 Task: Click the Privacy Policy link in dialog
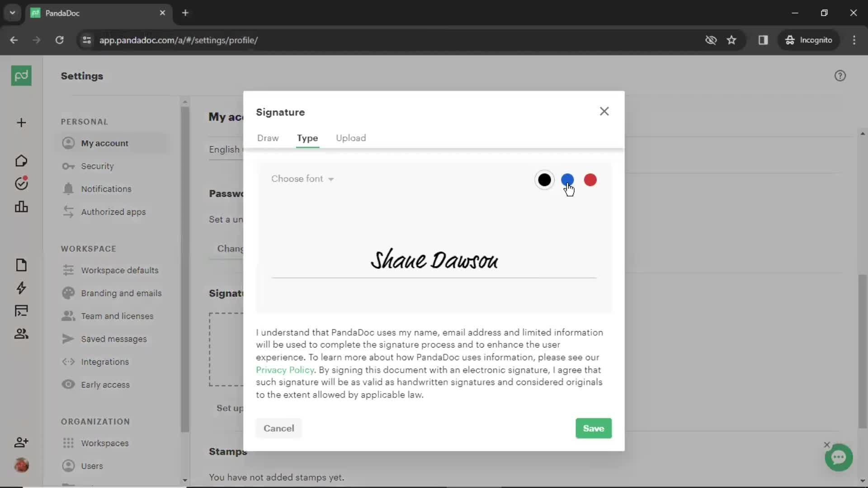coord(284,370)
